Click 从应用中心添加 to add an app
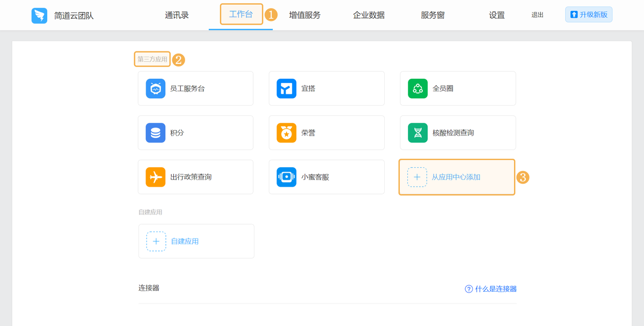This screenshot has height=326, width=644. pos(457,177)
